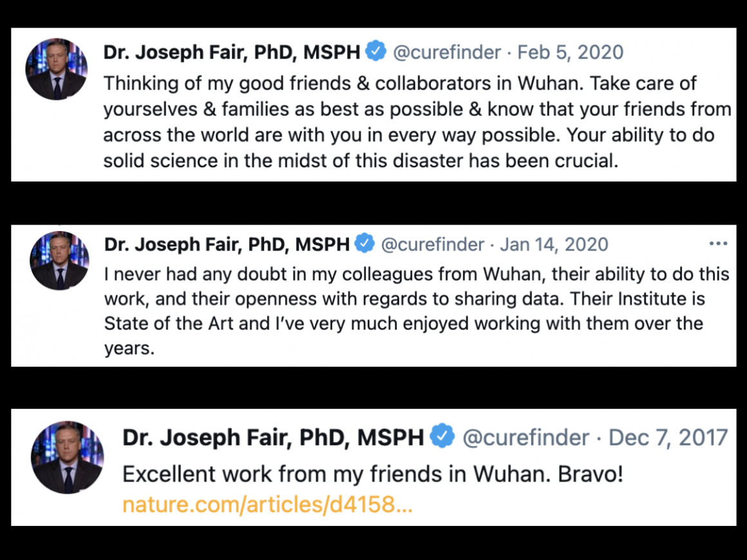Screen dimensions: 747x560
Task: Click the @curefinder handle on the Feb 5 tweet
Action: tap(446, 52)
